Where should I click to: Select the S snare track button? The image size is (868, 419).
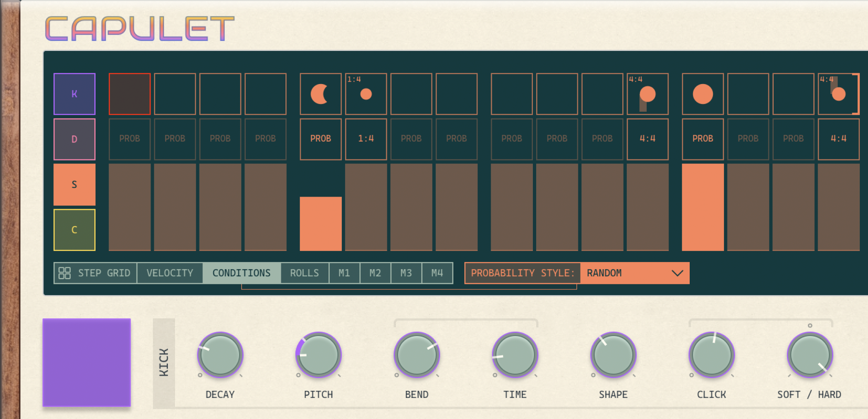tap(74, 185)
